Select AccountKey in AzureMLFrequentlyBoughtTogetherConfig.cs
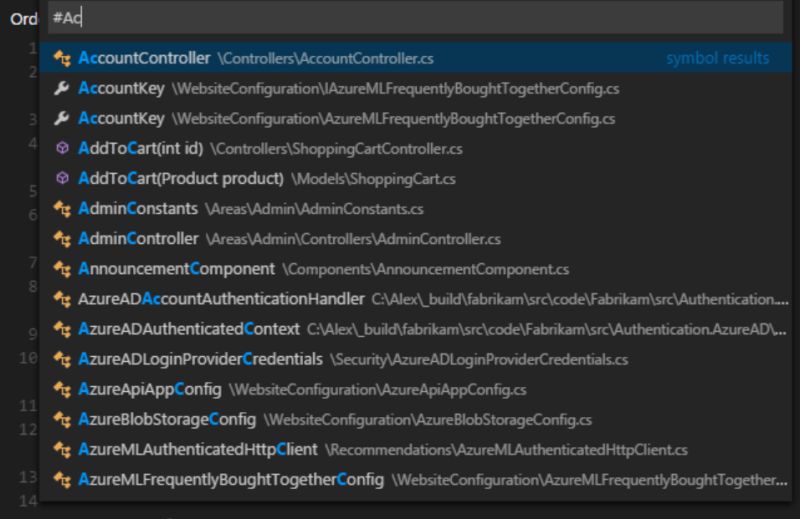 tap(415, 118)
